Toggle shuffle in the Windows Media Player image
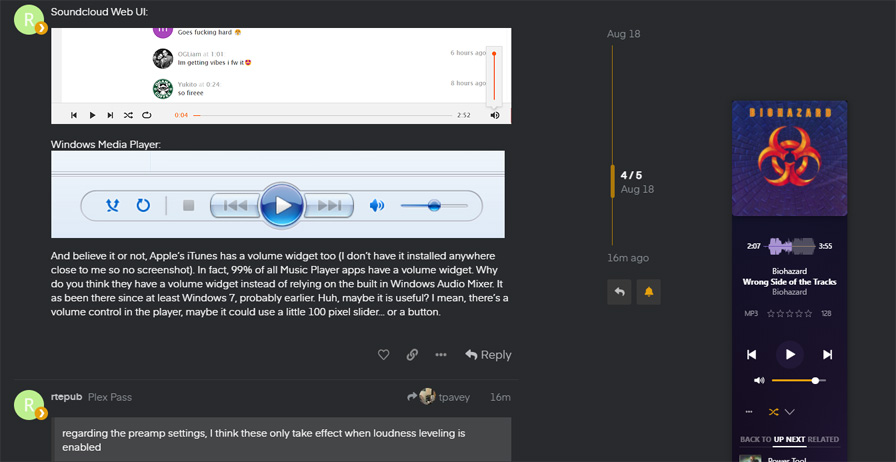The height and width of the screenshot is (462, 896). pos(113,205)
